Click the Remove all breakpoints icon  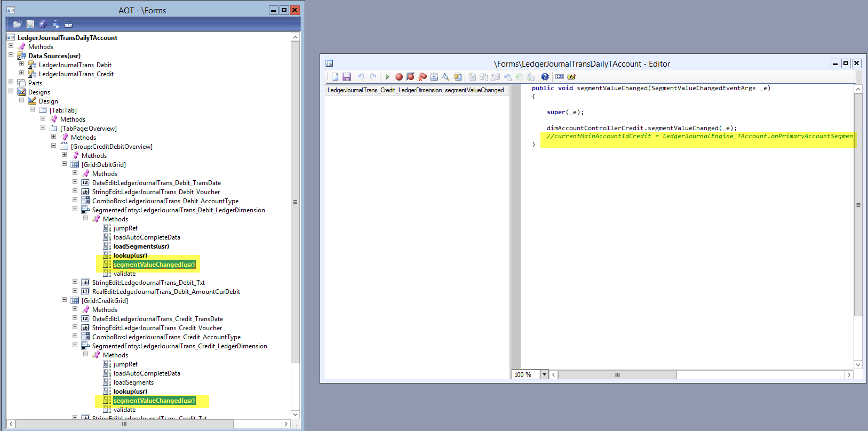pos(423,77)
